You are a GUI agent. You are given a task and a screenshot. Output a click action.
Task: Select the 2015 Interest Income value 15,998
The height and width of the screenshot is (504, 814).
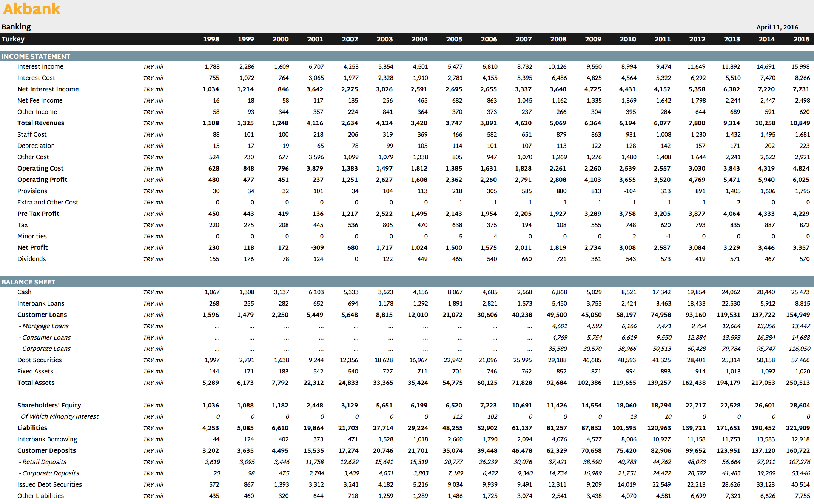pyautogui.click(x=800, y=66)
